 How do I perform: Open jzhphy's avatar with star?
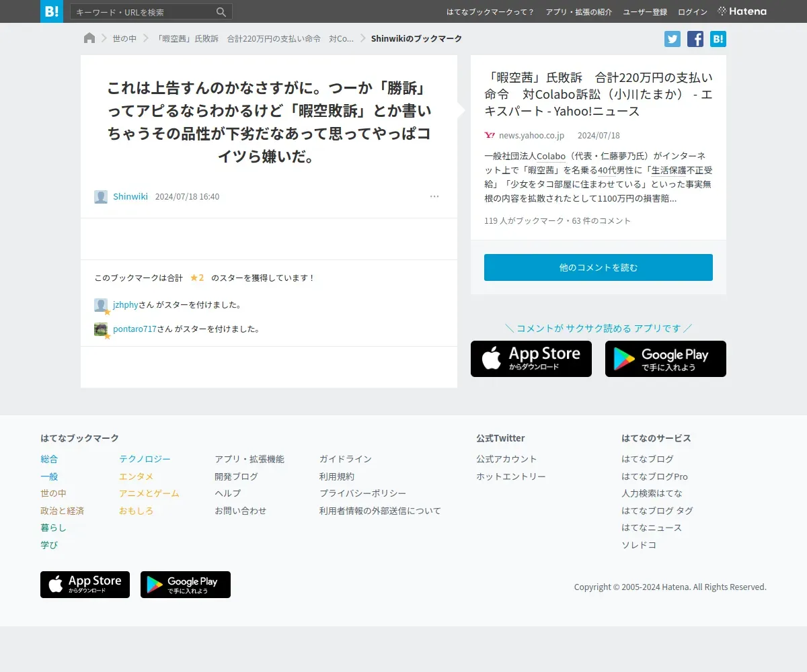[102, 306]
